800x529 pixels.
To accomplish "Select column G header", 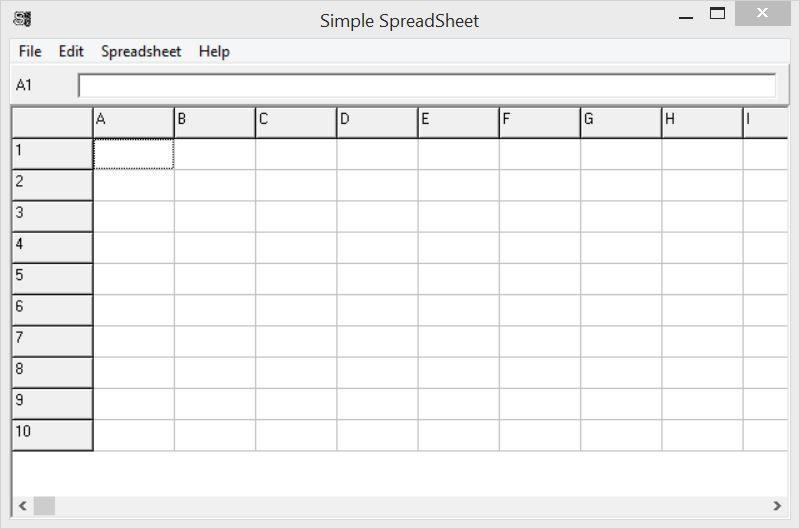I will coord(621,122).
